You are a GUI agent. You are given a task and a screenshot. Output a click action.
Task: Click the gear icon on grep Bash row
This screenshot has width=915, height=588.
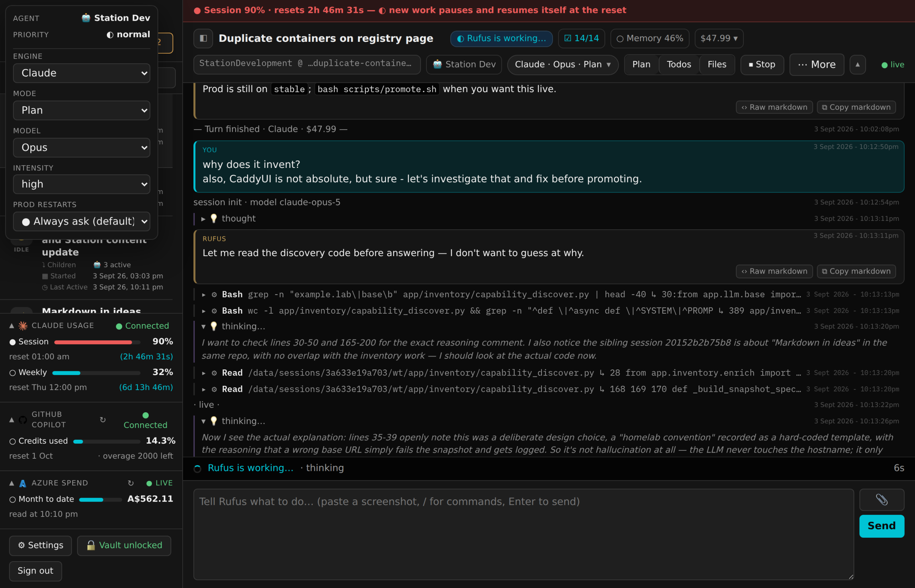[x=214, y=294]
